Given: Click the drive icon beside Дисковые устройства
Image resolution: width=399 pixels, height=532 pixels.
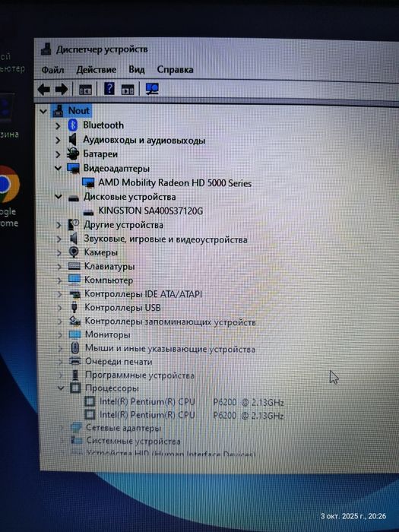Looking at the screenshot, I should coord(73,198).
